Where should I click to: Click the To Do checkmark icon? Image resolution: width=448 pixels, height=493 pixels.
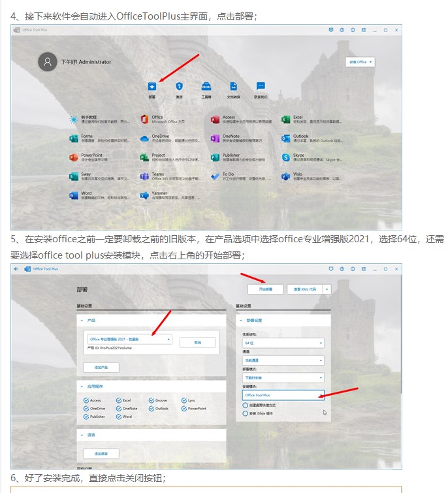tap(215, 176)
